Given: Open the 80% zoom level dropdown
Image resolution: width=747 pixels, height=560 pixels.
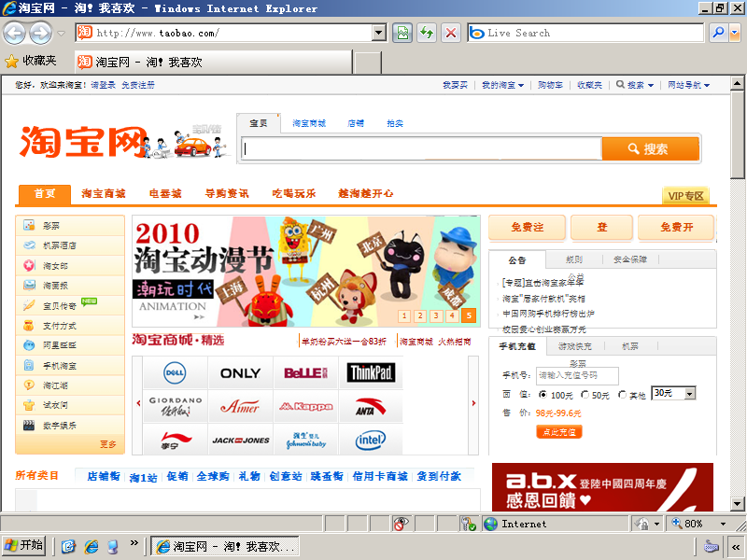Looking at the screenshot, I should 723,524.
